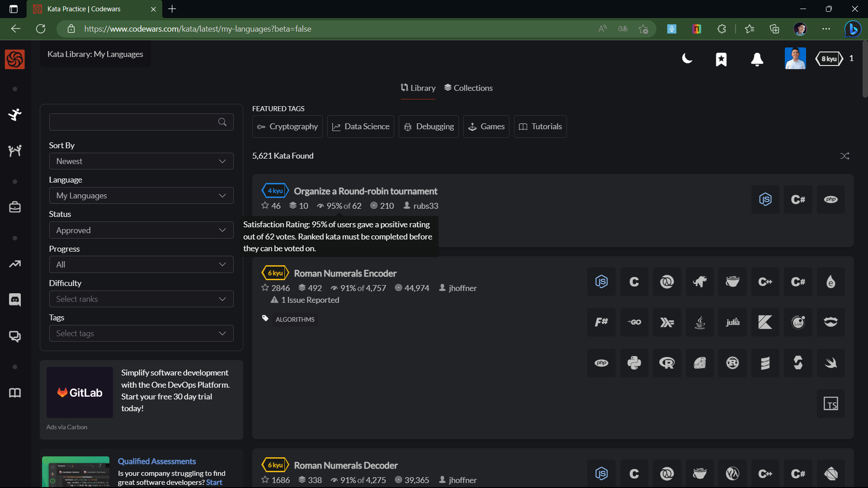Select the PHP icon on Round-robin tournament kata
Image resolution: width=868 pixels, height=488 pixels.
(830, 199)
